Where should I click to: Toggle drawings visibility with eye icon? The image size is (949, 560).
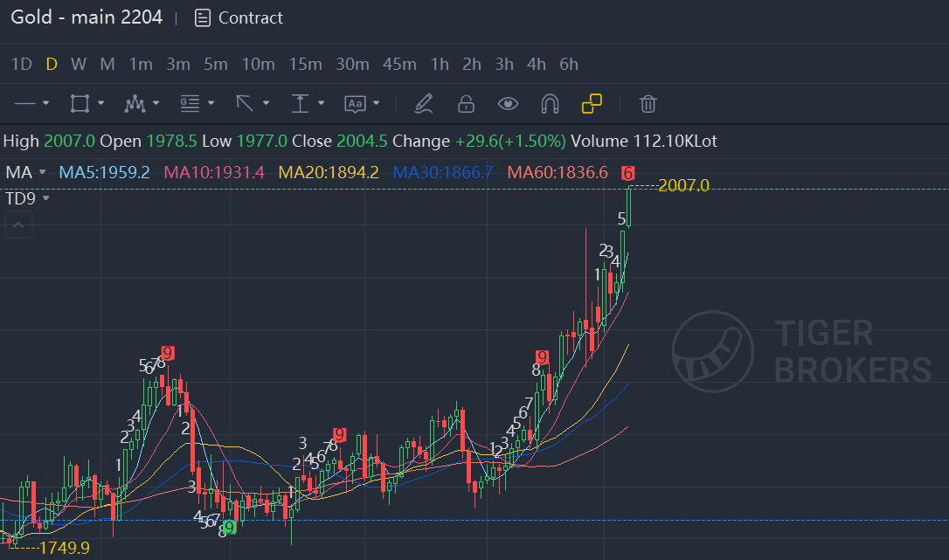point(508,104)
